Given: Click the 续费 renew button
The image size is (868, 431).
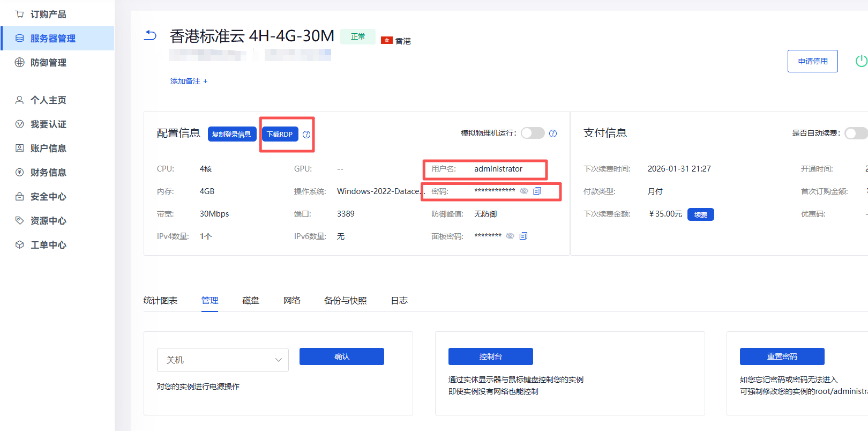Looking at the screenshot, I should coord(700,215).
